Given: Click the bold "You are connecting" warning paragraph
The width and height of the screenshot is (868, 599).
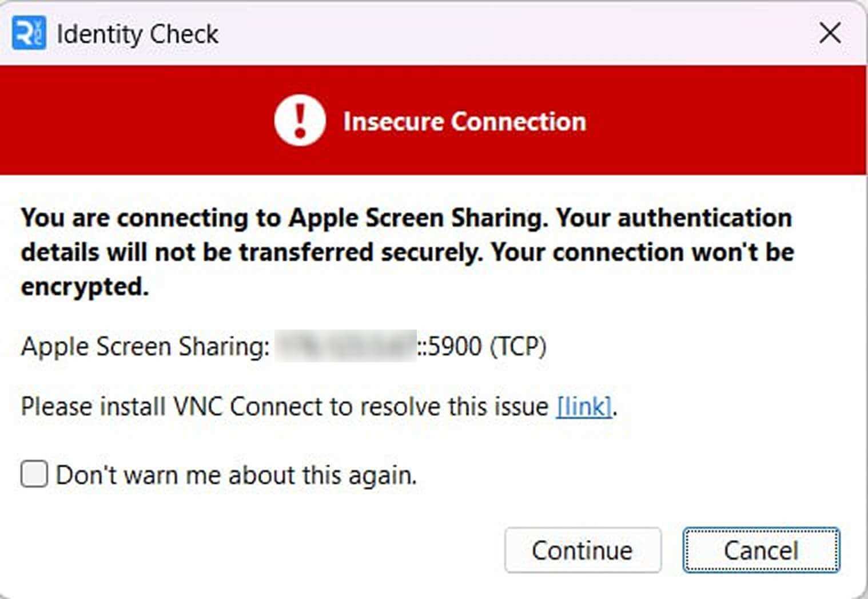Looking at the screenshot, I should pos(407,252).
